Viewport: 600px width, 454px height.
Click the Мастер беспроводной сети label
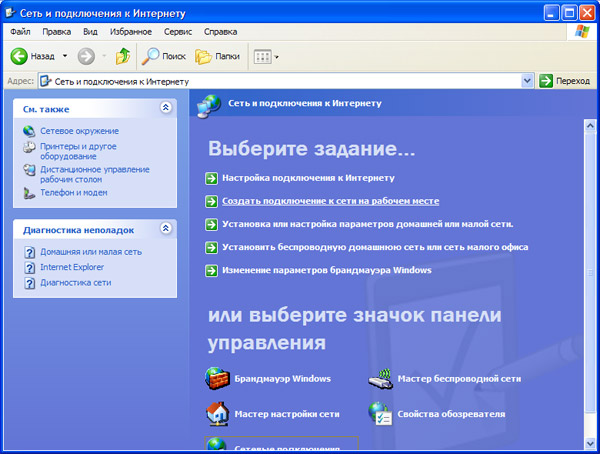pyautogui.click(x=459, y=379)
